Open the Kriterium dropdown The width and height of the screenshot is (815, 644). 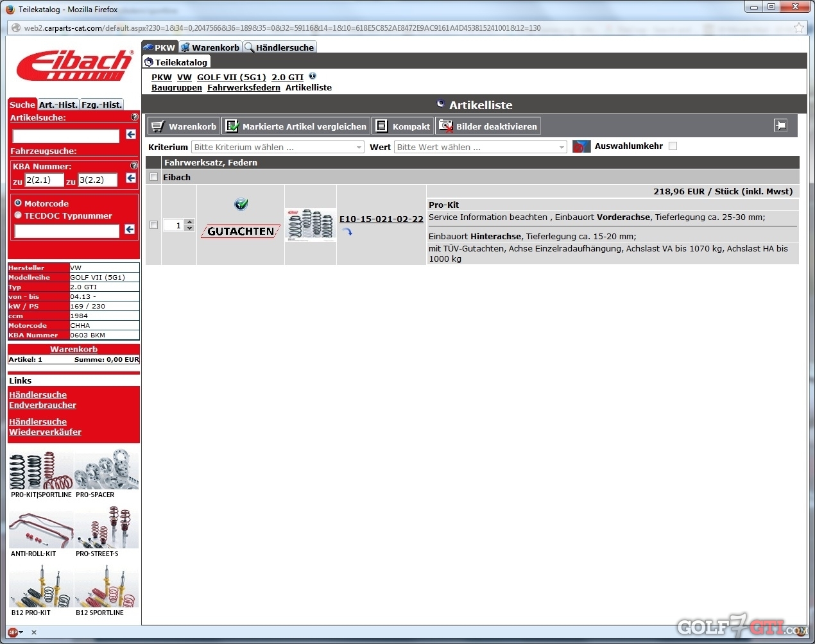278,147
